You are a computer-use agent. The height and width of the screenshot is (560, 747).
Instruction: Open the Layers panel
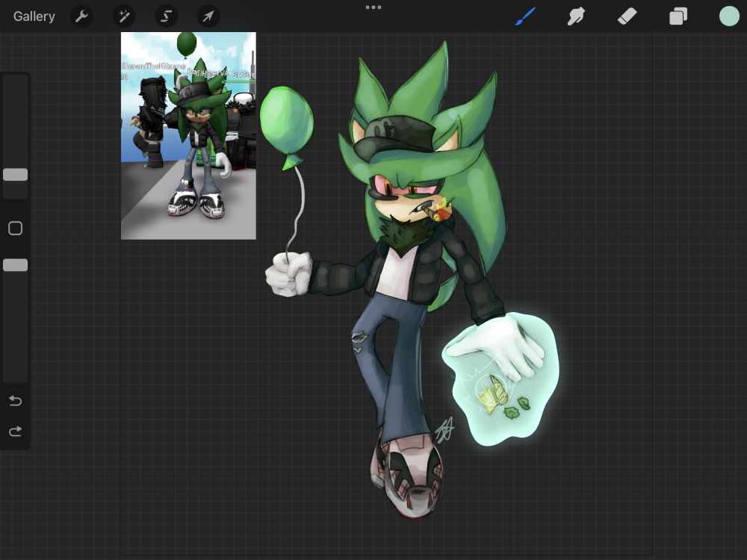click(678, 16)
